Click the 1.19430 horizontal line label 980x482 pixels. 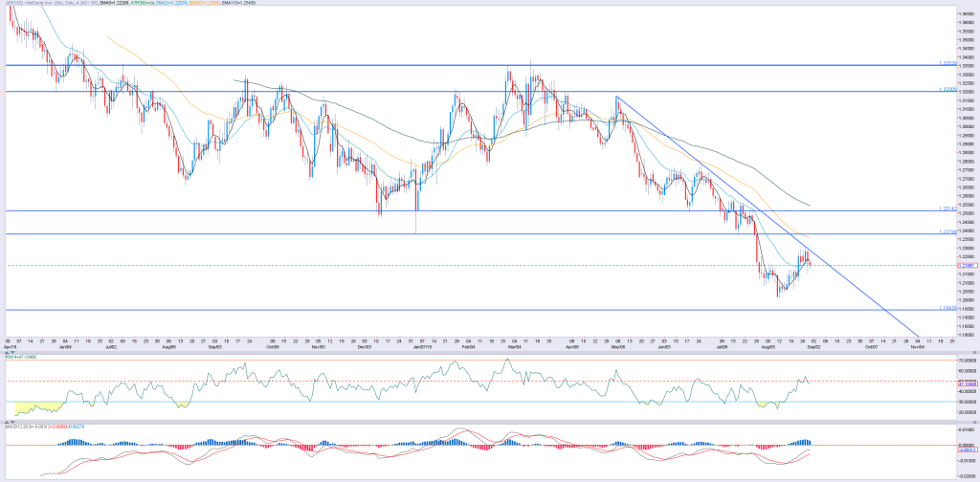(x=948, y=308)
